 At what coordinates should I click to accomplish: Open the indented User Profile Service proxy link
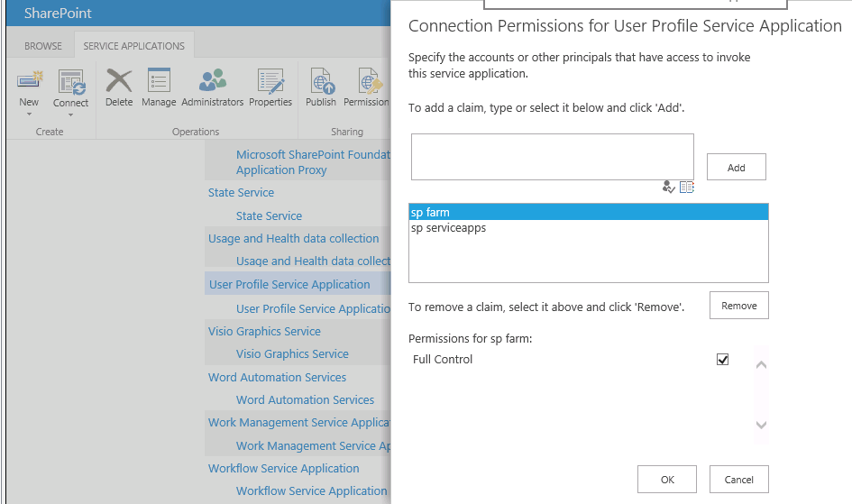click(x=313, y=309)
